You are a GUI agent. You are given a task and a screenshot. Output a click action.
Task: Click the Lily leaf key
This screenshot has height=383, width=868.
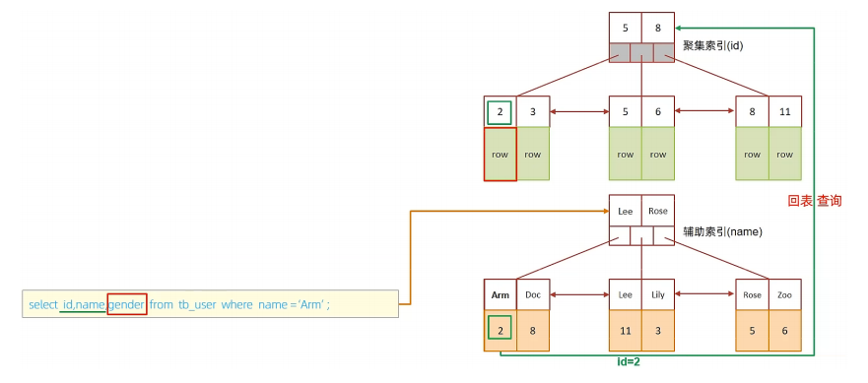pyautogui.click(x=657, y=295)
